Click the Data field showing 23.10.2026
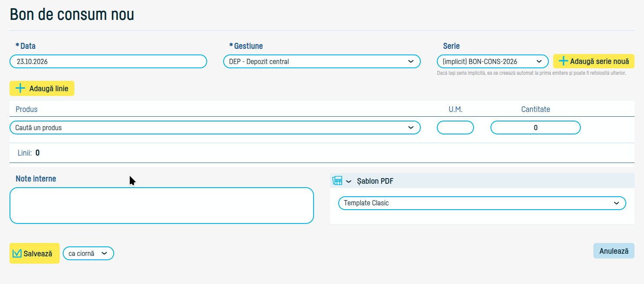The height and width of the screenshot is (284, 644). (108, 62)
